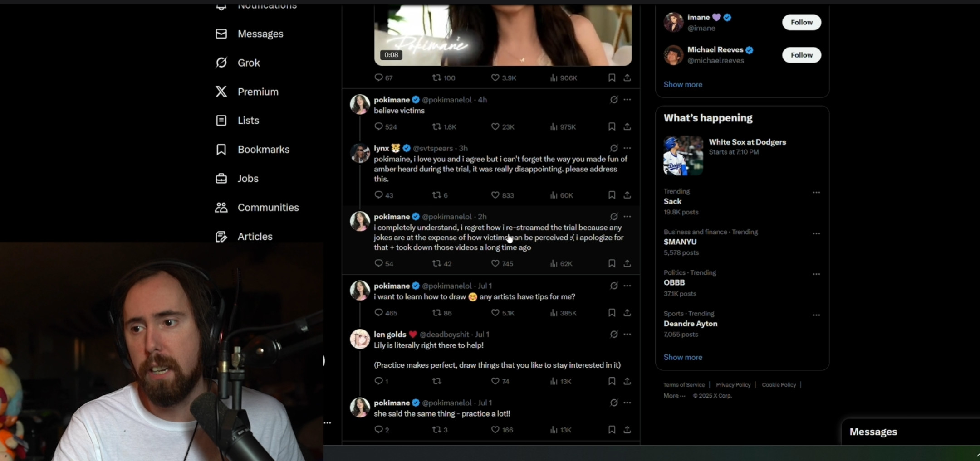Repost pokimane's apology reply with 42 reposts
980x461 pixels.
point(441,264)
